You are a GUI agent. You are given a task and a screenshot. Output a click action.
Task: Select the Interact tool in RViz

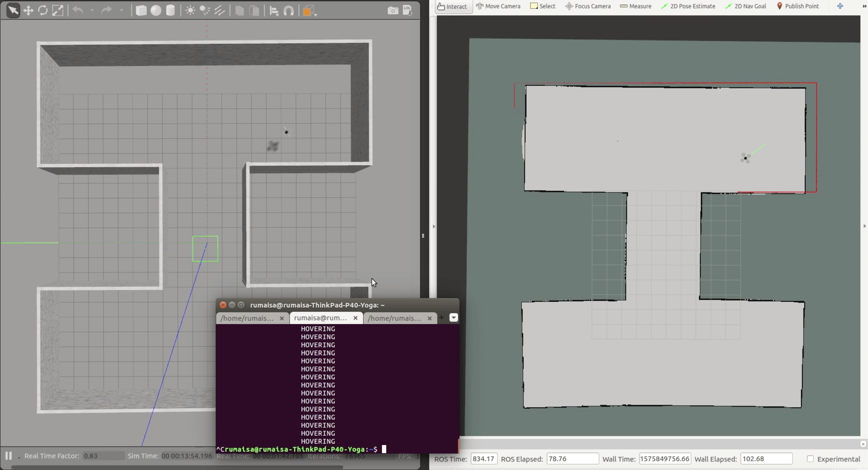coord(453,6)
